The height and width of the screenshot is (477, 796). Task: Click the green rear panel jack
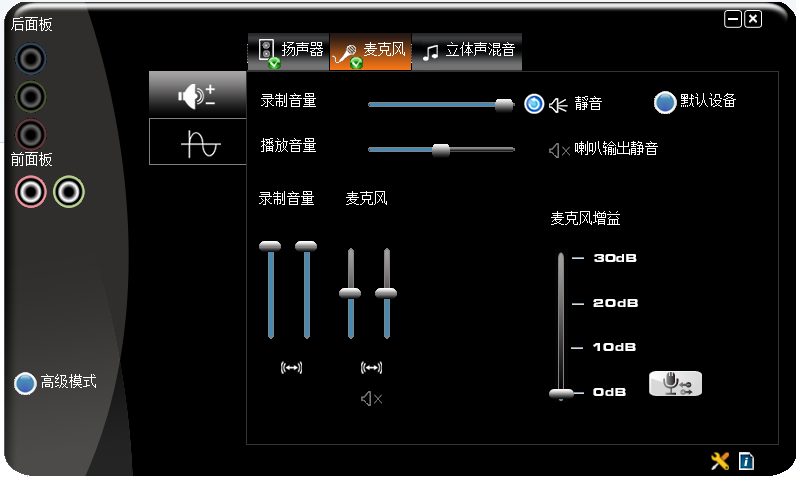click(x=30, y=96)
